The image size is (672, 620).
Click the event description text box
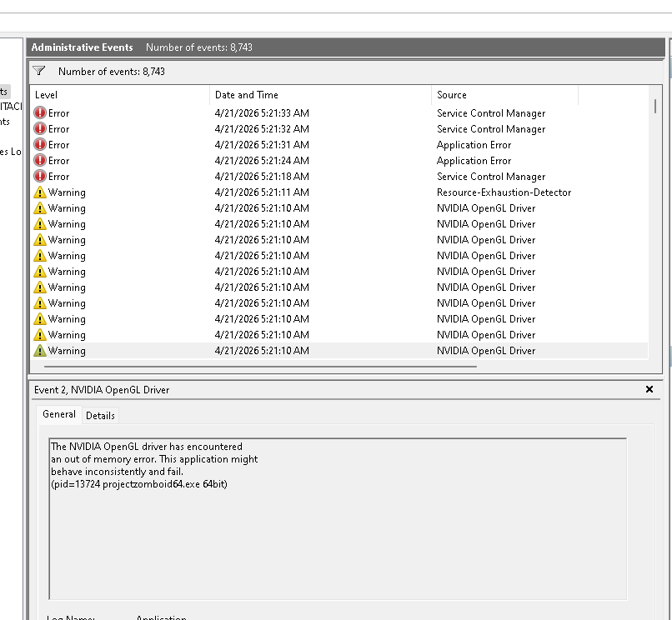[338, 518]
